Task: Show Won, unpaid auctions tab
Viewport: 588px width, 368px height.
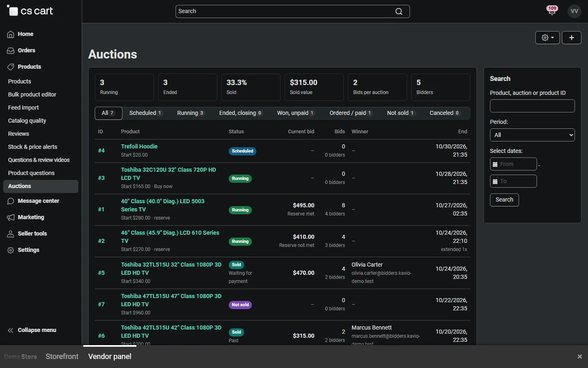Action: point(296,113)
